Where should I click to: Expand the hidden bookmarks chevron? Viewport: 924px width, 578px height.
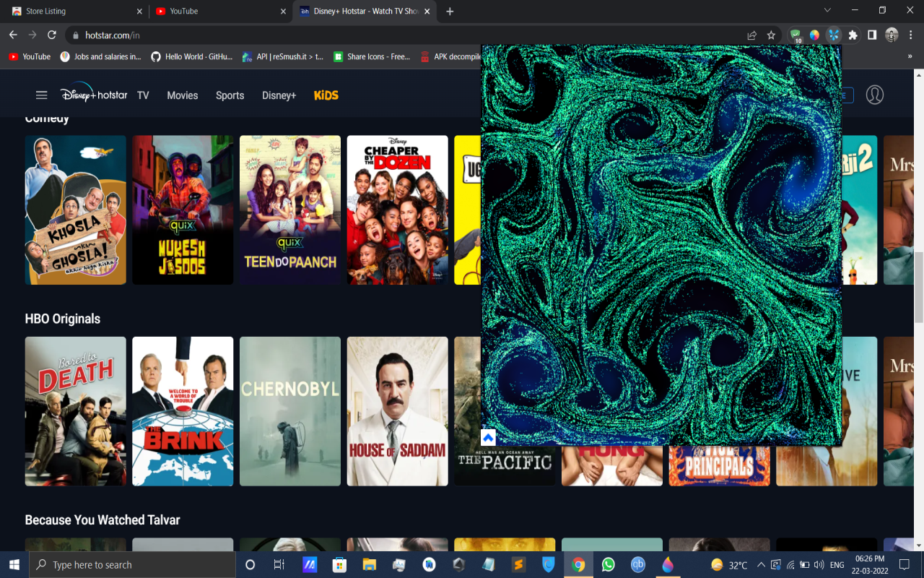[910, 56]
